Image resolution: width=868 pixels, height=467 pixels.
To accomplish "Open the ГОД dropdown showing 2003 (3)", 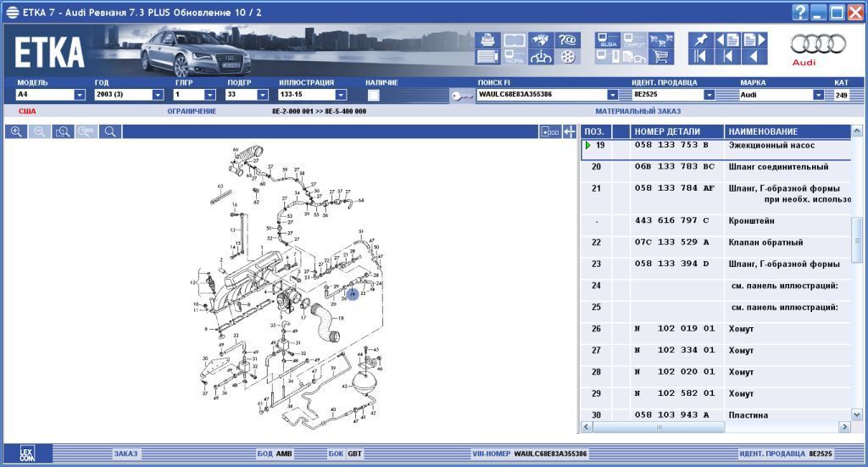I will [158, 95].
